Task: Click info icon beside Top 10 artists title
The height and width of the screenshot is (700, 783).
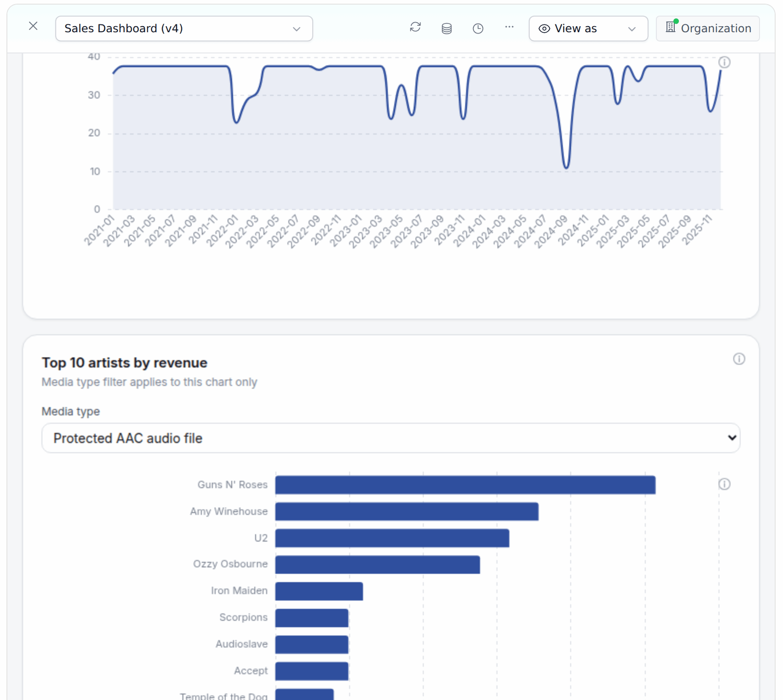Action: tap(739, 359)
